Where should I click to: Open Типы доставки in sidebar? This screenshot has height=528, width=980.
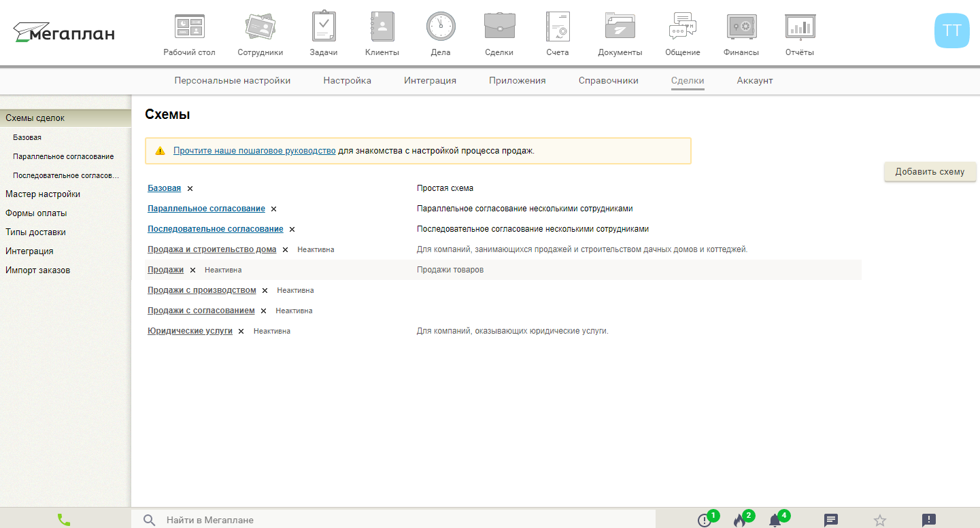[35, 232]
